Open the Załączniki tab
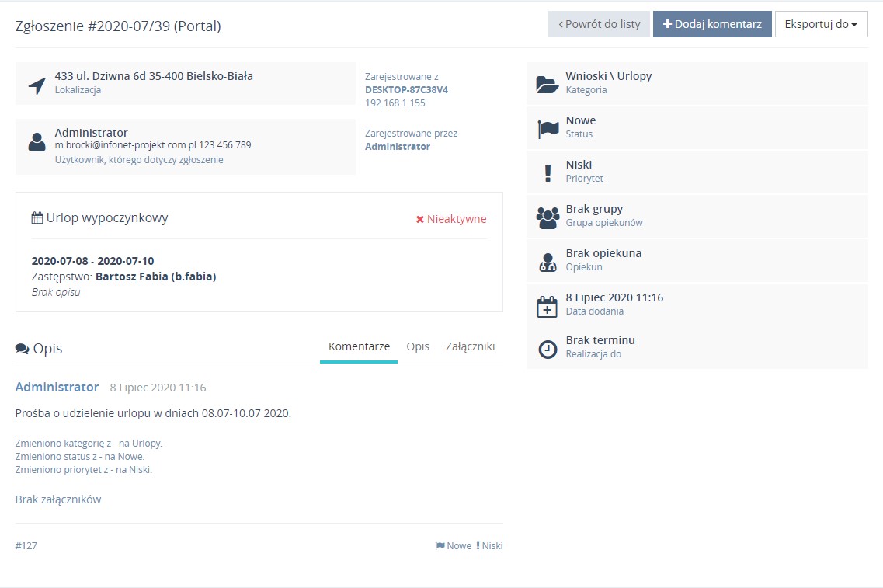The width and height of the screenshot is (883, 588). 470,346
